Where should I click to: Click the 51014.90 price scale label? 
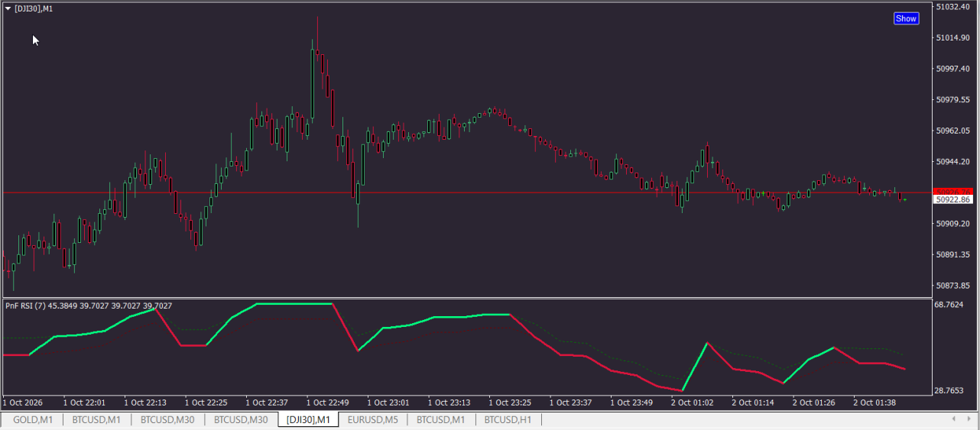[x=952, y=38]
